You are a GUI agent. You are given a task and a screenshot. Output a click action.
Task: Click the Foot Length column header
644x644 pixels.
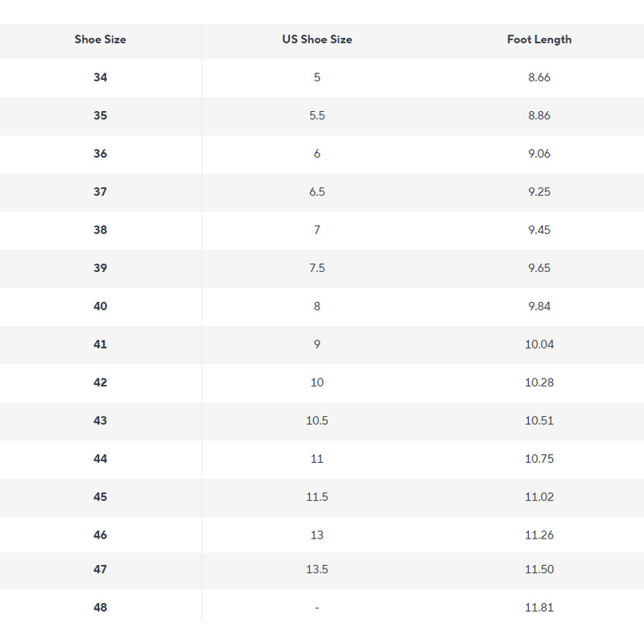tap(539, 39)
